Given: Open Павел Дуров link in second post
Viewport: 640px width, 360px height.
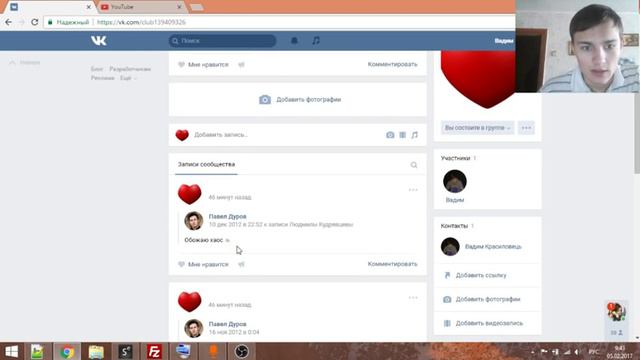Looking at the screenshot, I should [227, 324].
